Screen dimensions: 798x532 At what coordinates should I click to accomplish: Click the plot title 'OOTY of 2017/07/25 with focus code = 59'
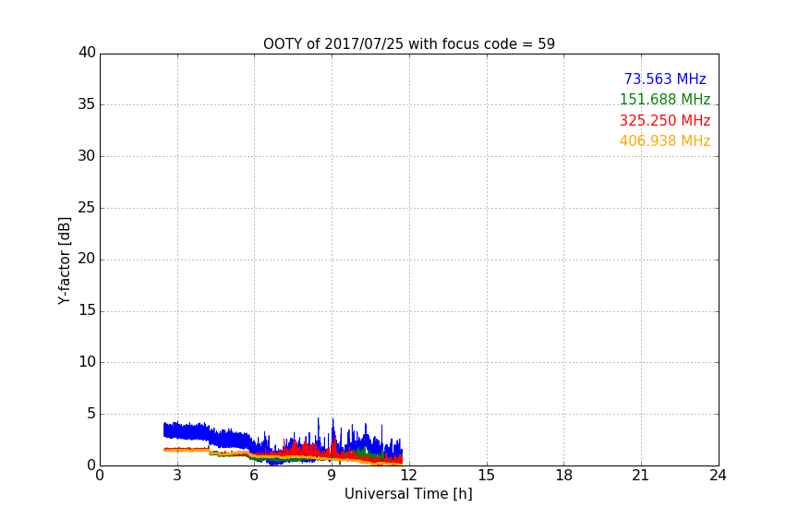pyautogui.click(x=408, y=44)
